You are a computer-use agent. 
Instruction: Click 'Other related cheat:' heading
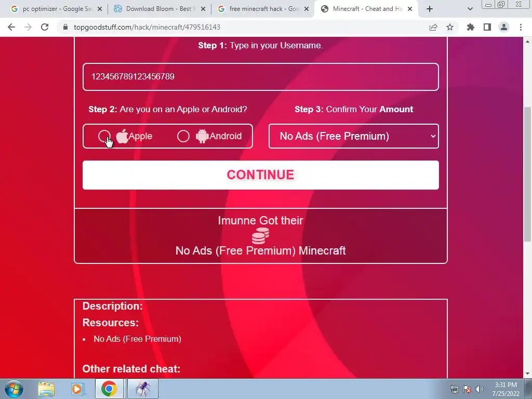click(x=131, y=369)
